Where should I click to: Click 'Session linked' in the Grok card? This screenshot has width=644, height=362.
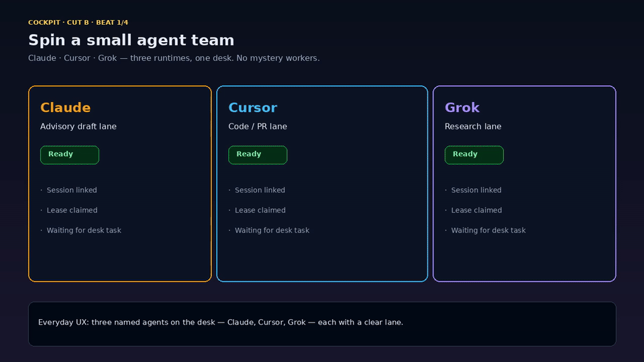tap(476, 190)
